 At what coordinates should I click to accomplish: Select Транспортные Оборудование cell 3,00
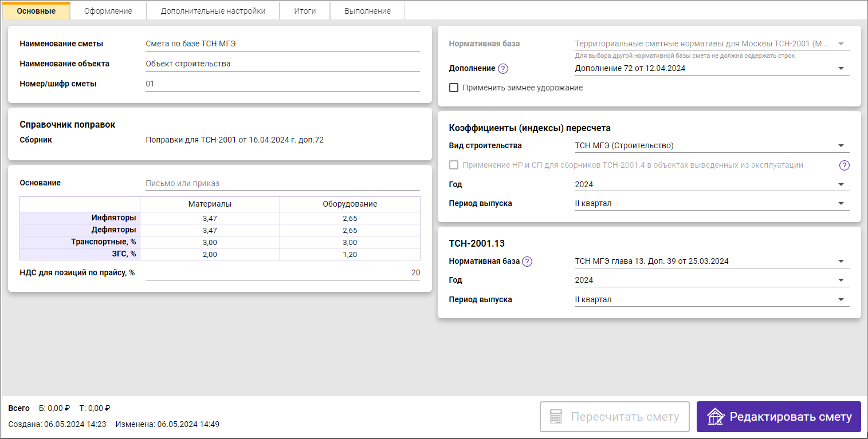click(x=350, y=242)
